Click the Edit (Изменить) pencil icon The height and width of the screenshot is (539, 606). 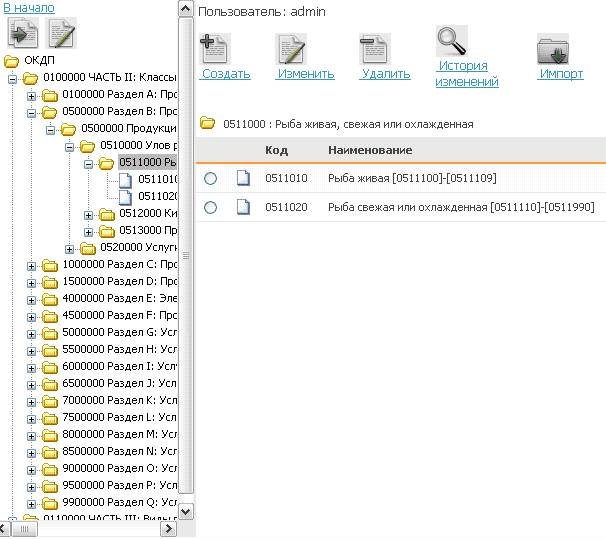pyautogui.click(x=291, y=49)
